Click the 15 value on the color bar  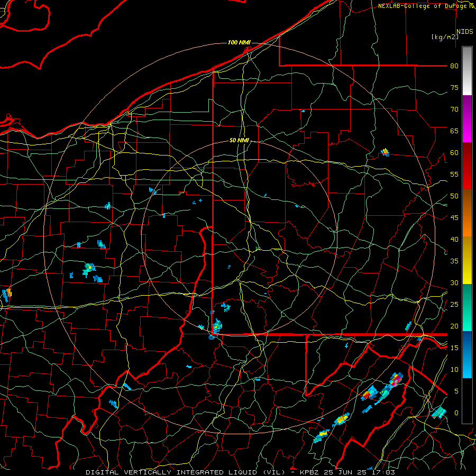pos(454,348)
